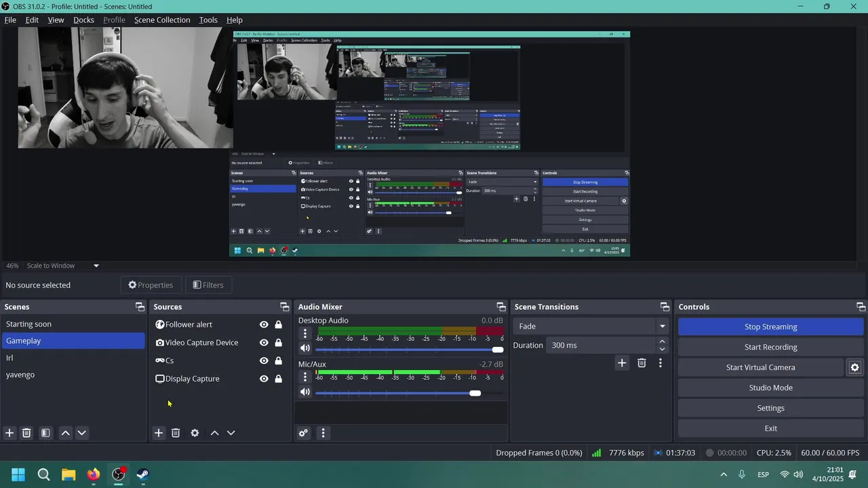Open the View menu
Viewport: 868px width, 488px height.
(56, 20)
